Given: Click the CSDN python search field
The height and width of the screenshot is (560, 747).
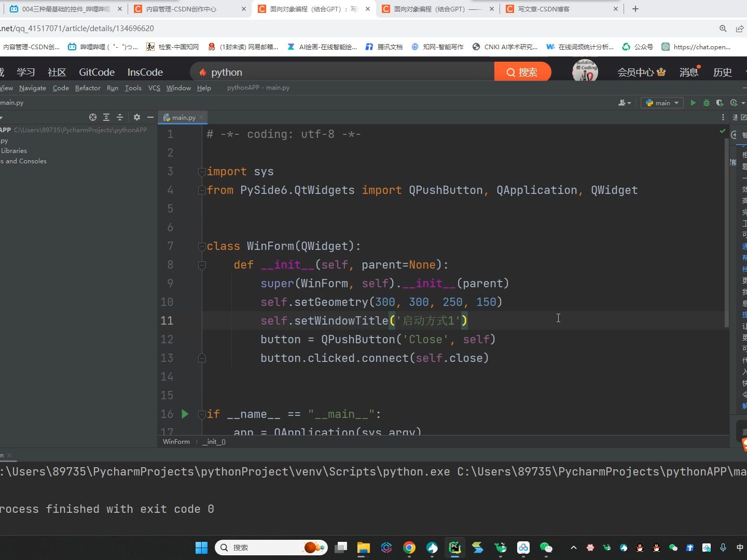Looking at the screenshot, I should (x=342, y=72).
